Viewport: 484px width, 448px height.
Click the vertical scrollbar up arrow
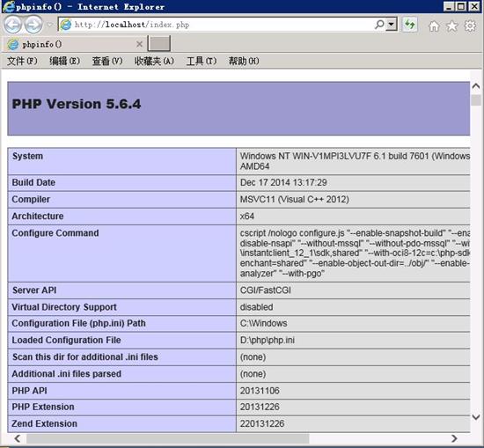(x=476, y=86)
